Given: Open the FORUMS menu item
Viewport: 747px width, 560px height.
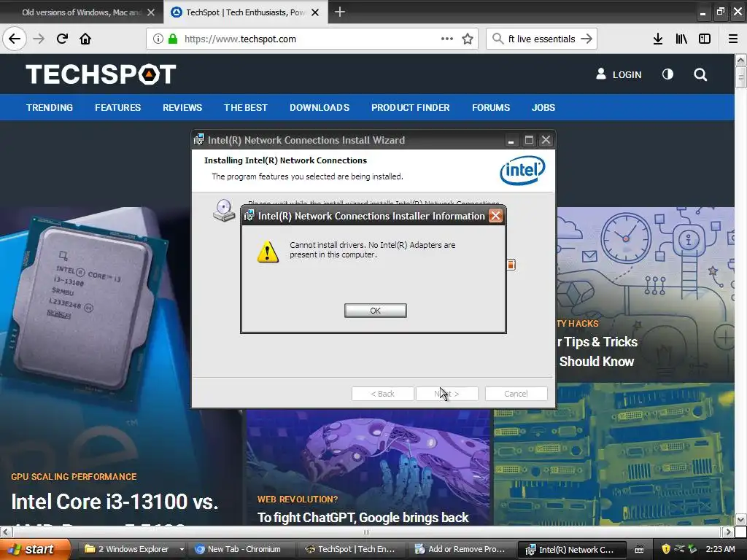Looking at the screenshot, I should tap(491, 108).
